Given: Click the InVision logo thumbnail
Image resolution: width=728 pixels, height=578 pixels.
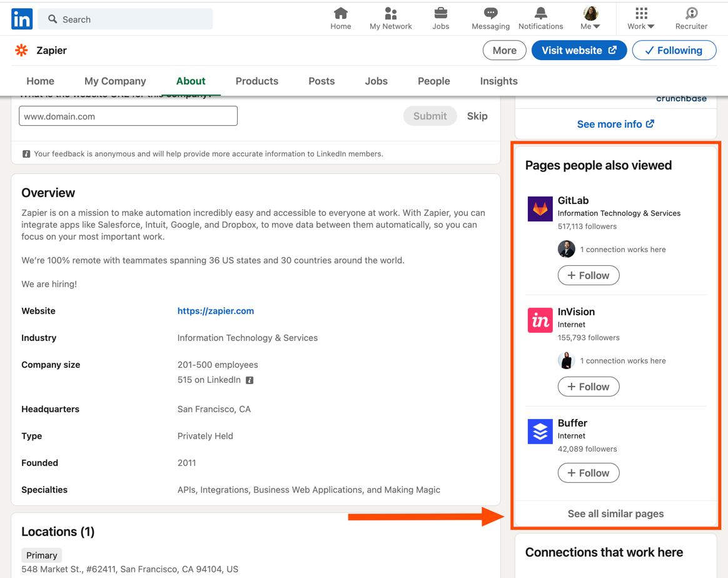Looking at the screenshot, I should coord(540,320).
